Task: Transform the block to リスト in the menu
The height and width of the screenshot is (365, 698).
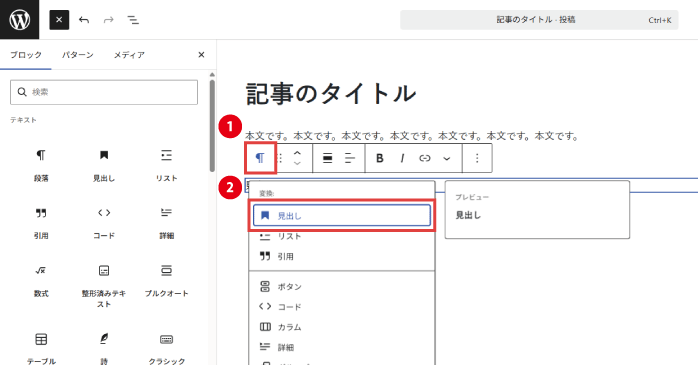Action: pos(342,236)
